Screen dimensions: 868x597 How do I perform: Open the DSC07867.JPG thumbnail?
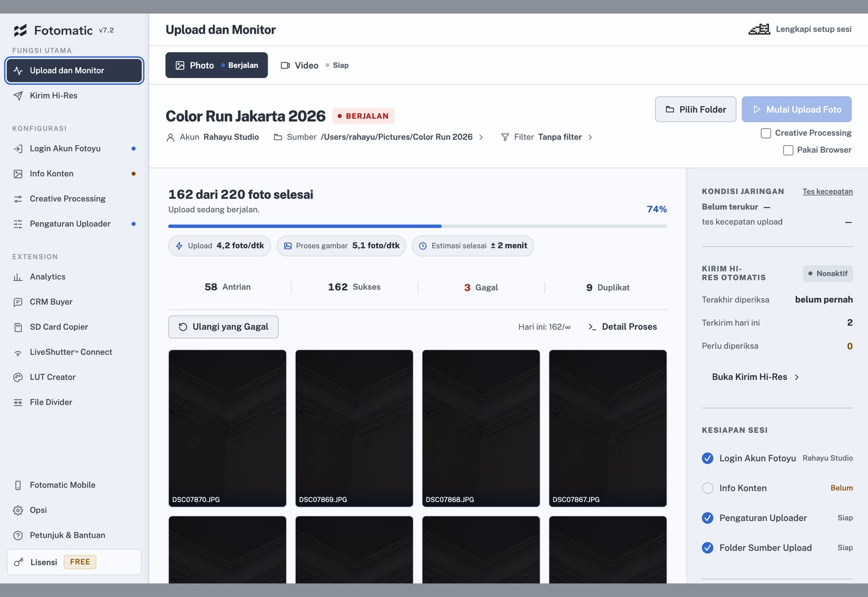click(x=608, y=428)
